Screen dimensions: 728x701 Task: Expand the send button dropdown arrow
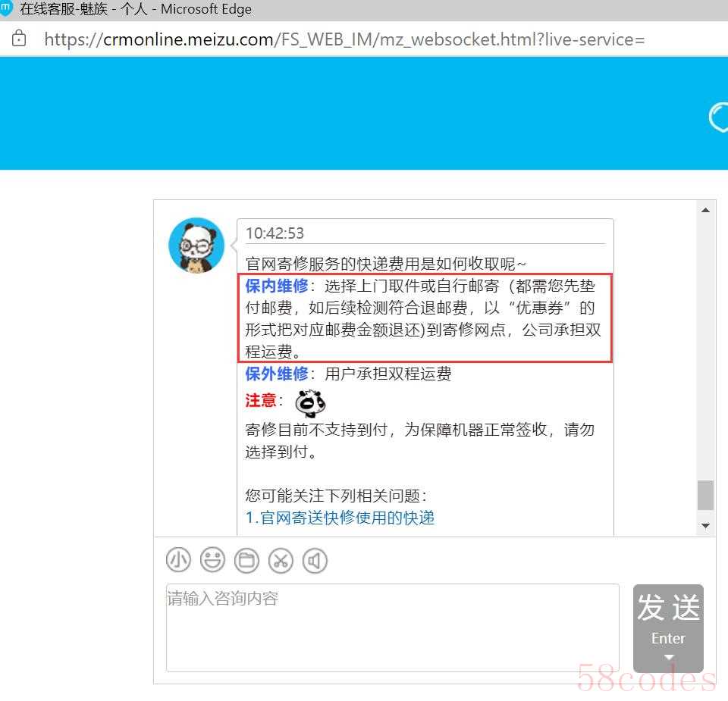[669, 657]
